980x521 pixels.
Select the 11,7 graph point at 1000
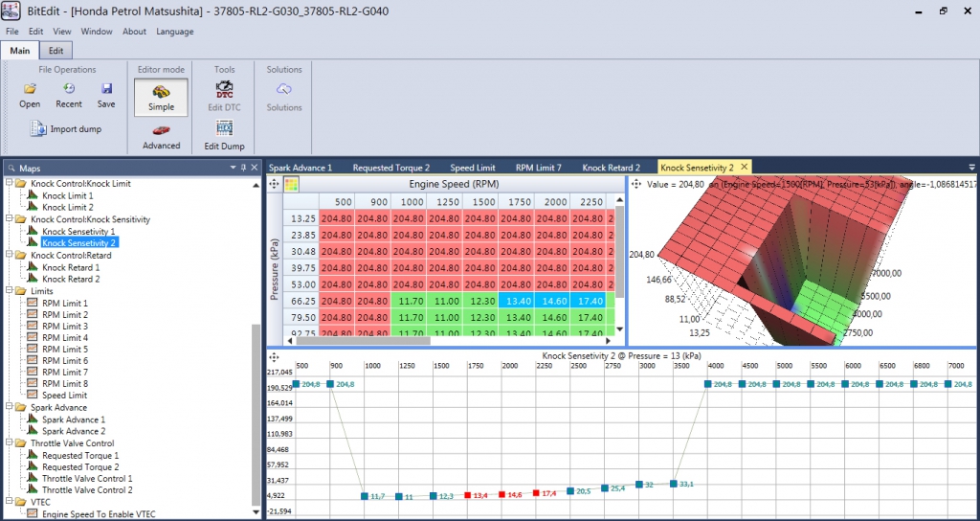365,496
